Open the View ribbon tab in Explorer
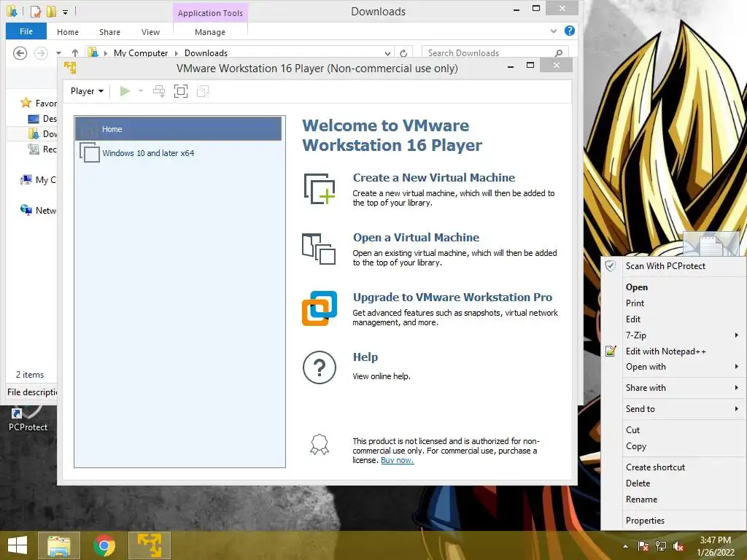The height and width of the screenshot is (560, 747). (x=150, y=32)
